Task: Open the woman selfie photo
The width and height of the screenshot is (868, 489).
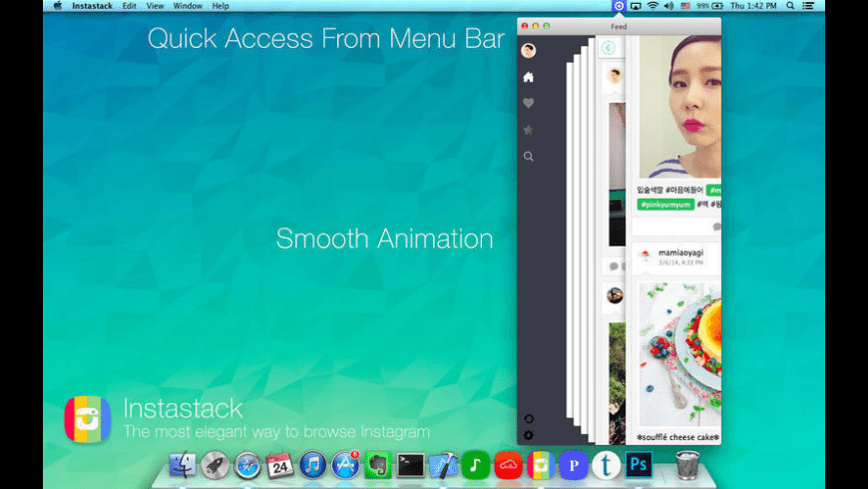Action: [679, 107]
